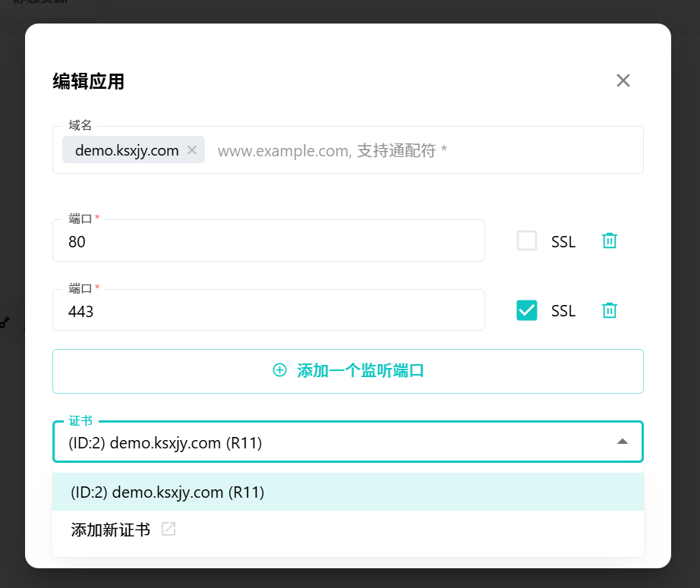The width and height of the screenshot is (700, 588).
Task: Remove demo.ksxjy.com domain tag via its × icon
Action: (192, 149)
